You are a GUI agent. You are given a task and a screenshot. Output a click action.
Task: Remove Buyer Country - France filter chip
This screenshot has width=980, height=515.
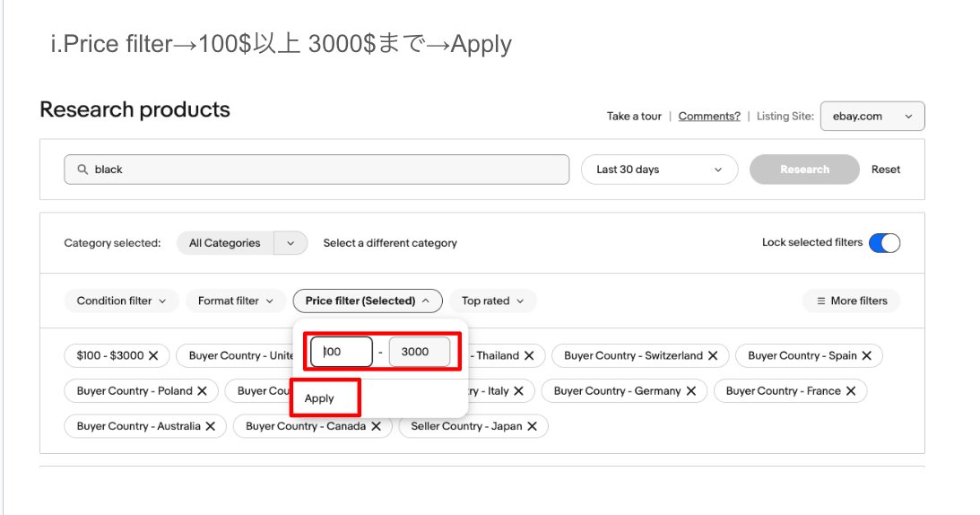click(851, 391)
